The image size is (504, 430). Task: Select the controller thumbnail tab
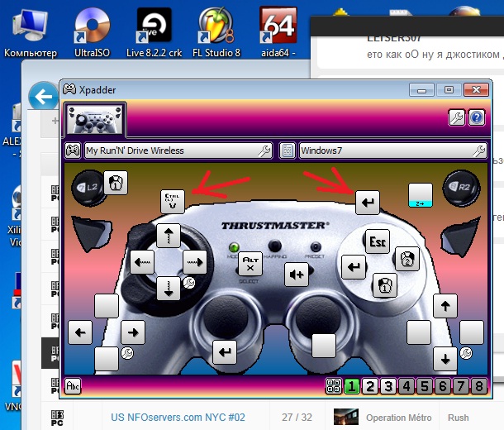pyautogui.click(x=94, y=120)
